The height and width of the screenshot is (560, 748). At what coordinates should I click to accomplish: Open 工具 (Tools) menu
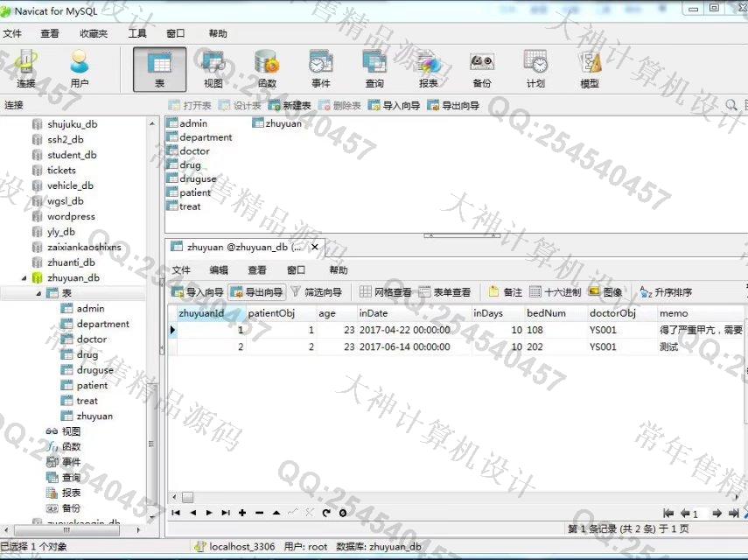[x=136, y=33]
